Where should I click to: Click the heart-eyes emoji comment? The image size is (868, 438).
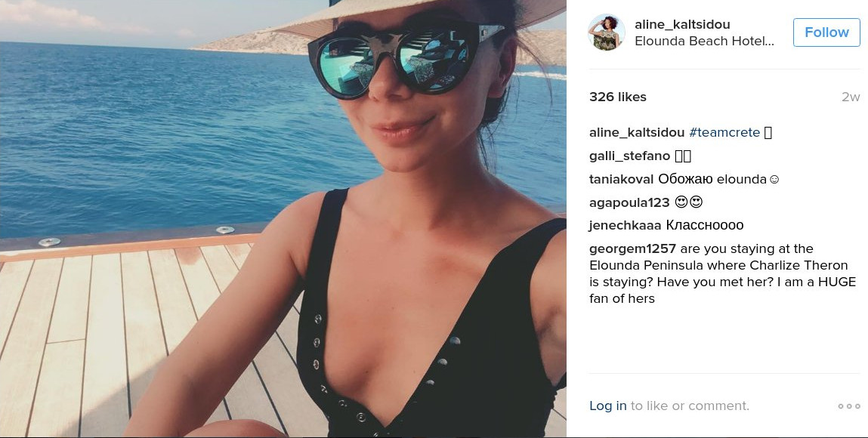pyautogui.click(x=689, y=202)
